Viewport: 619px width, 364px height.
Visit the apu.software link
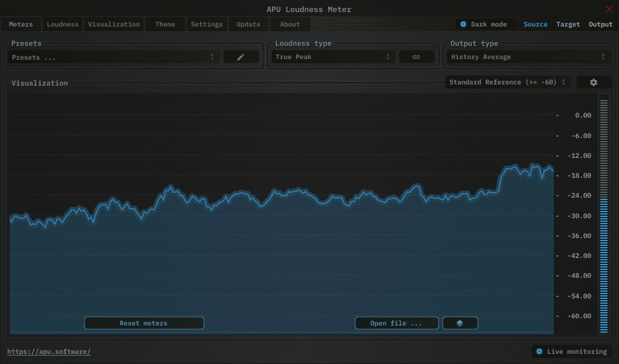coord(49,352)
